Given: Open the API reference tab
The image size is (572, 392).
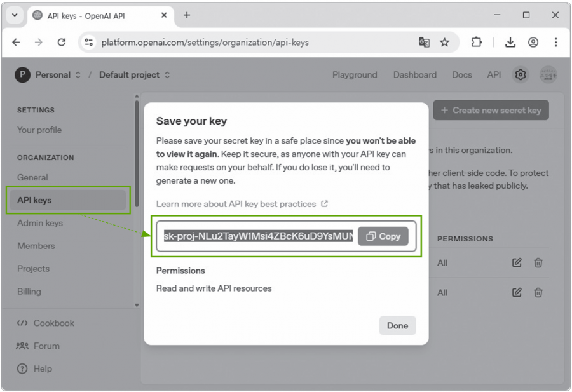Looking at the screenshot, I should [x=494, y=75].
